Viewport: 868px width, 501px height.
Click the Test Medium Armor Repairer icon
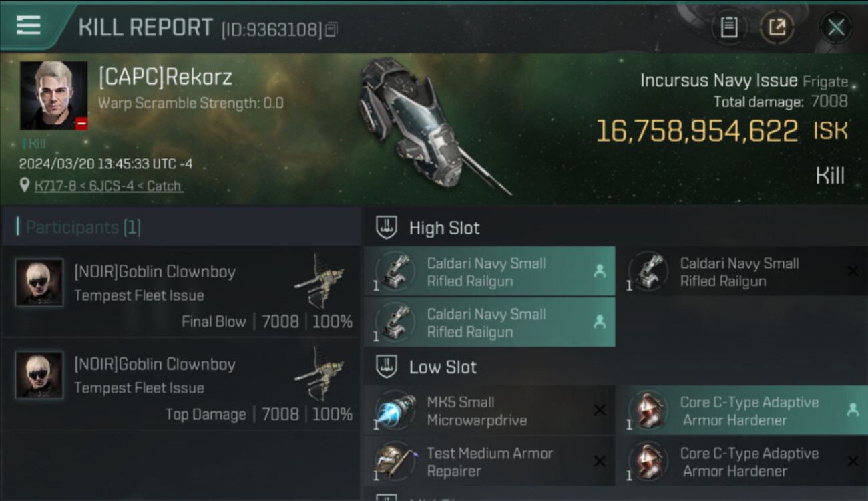pos(395,462)
